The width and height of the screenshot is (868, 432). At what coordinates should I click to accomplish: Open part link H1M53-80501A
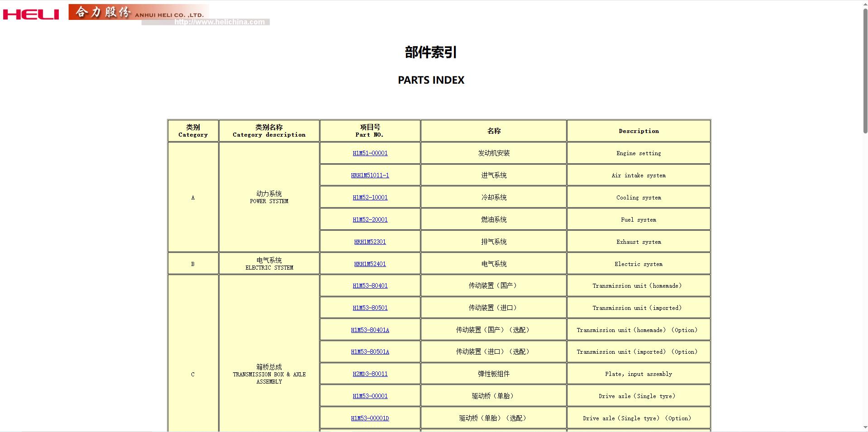point(370,352)
